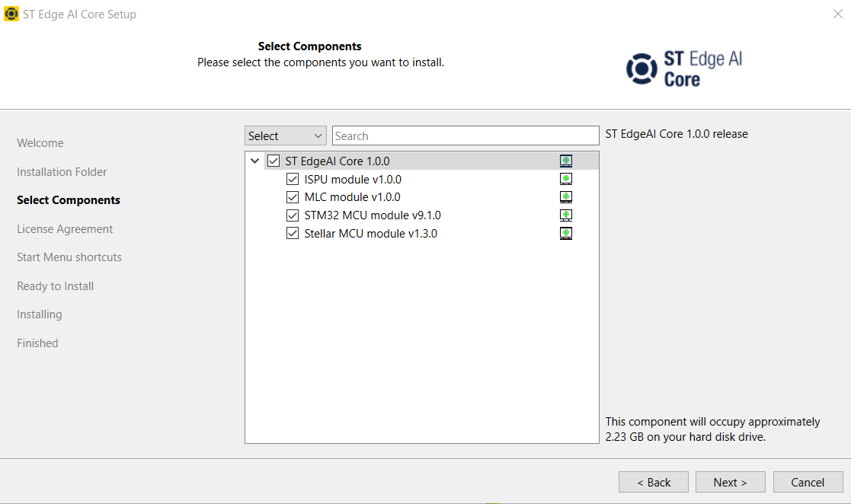The image size is (851, 504).
Task: Toggle the MLC module v1.0.0 checkbox
Action: click(x=293, y=197)
